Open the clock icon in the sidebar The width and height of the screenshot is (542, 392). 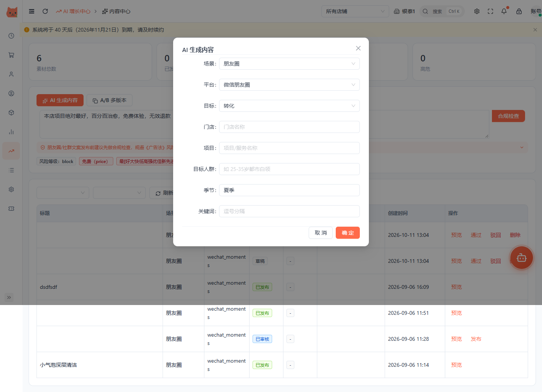tap(11, 36)
